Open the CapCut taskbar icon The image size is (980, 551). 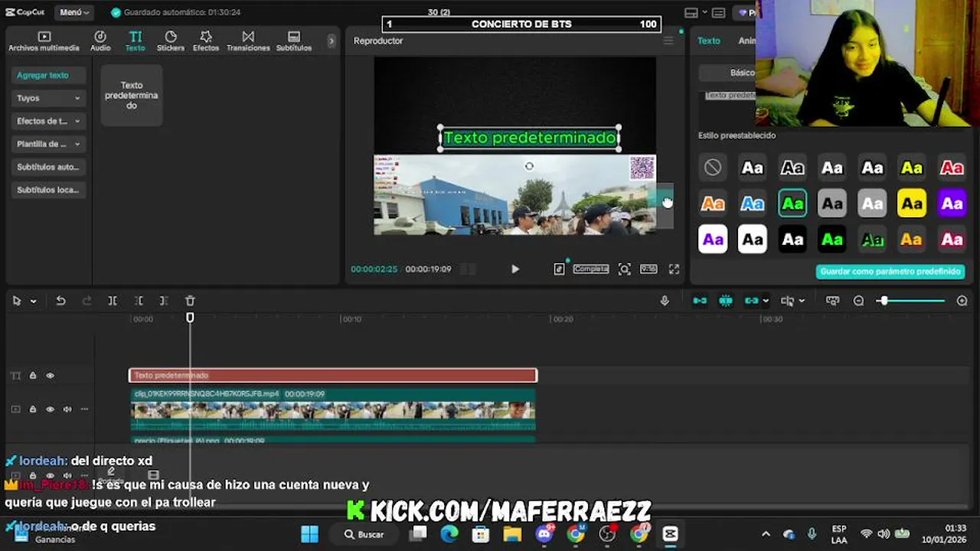click(x=670, y=534)
